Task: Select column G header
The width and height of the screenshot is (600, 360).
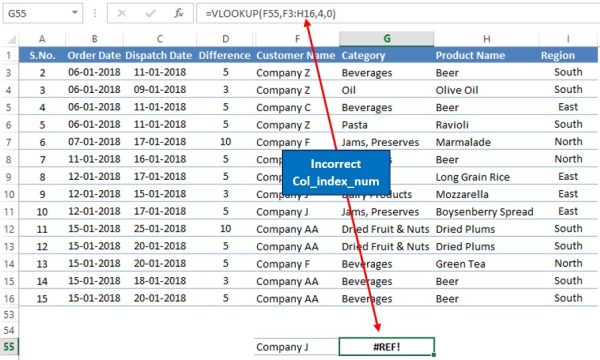Action: [386, 39]
